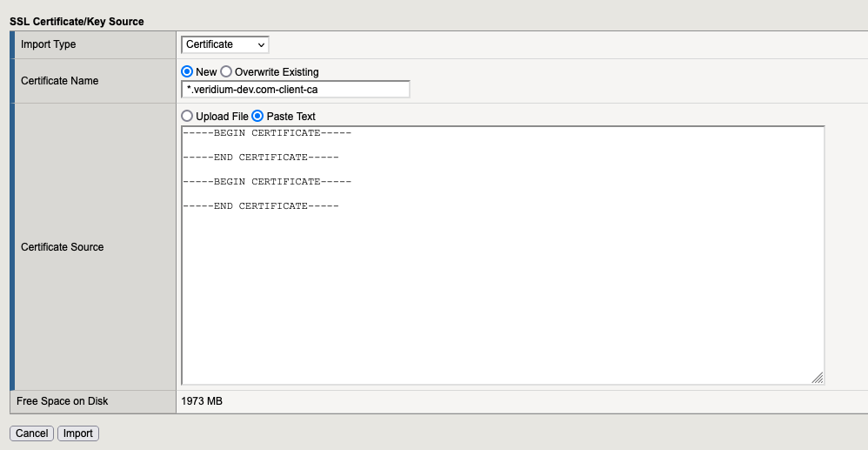Switch to the Upload File option
Screen dimensions: 868x450
point(187,117)
